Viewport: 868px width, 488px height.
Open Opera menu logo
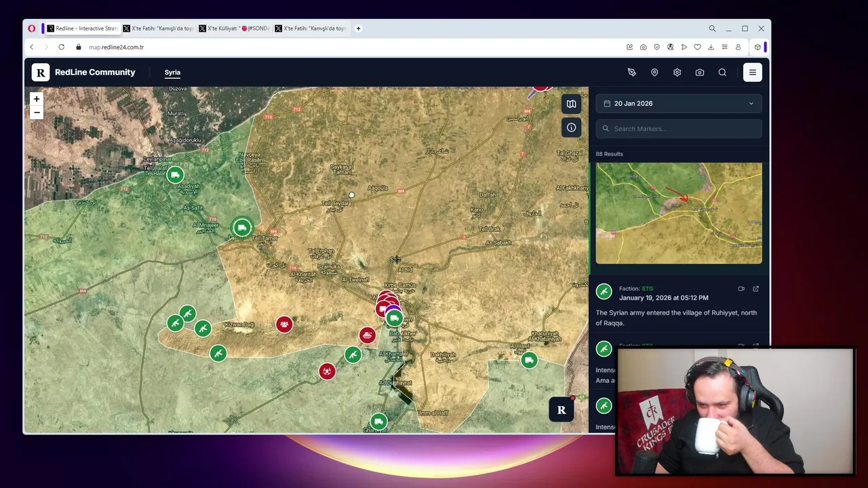(32, 28)
